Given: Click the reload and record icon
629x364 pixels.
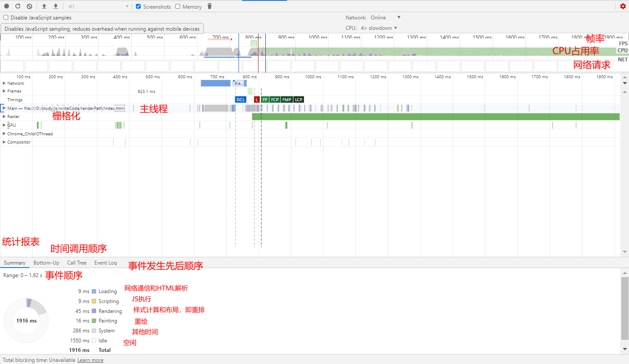Looking at the screenshot, I should (18, 6).
